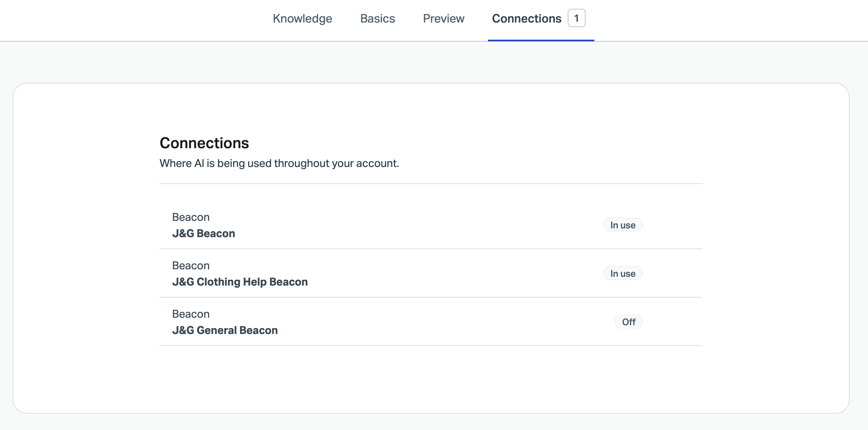Open the J&G General Beacon connection
This screenshot has height=430, width=868.
tap(225, 330)
